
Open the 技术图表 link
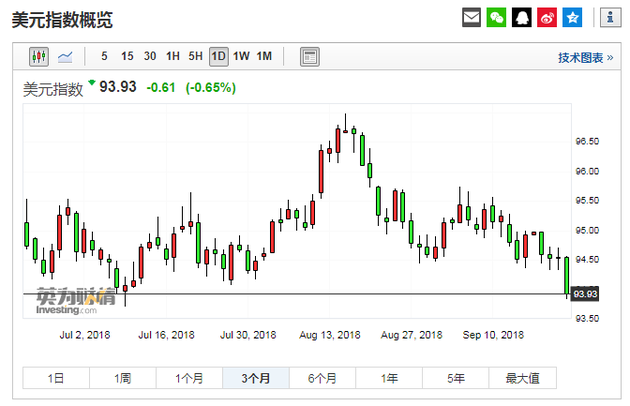(x=585, y=57)
